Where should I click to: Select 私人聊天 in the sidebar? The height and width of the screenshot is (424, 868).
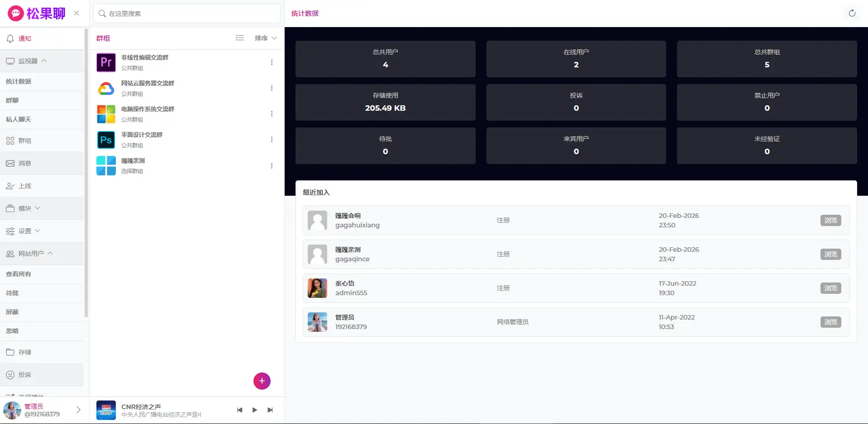click(x=19, y=119)
